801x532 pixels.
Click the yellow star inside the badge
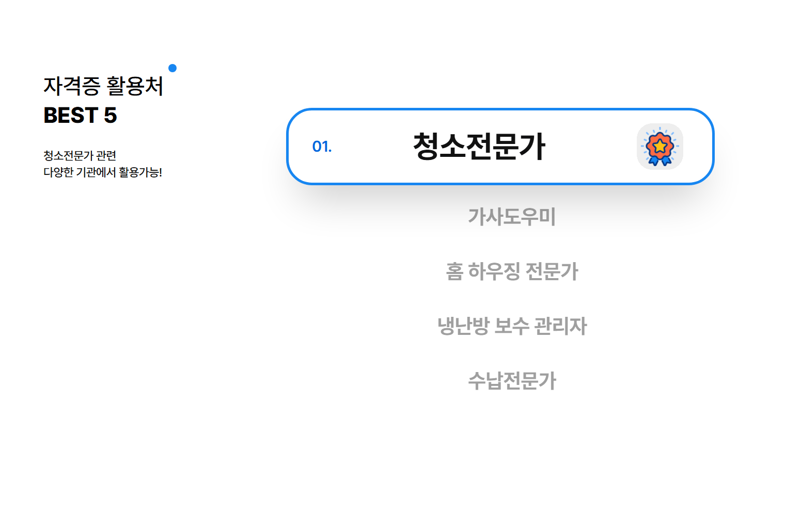(659, 146)
